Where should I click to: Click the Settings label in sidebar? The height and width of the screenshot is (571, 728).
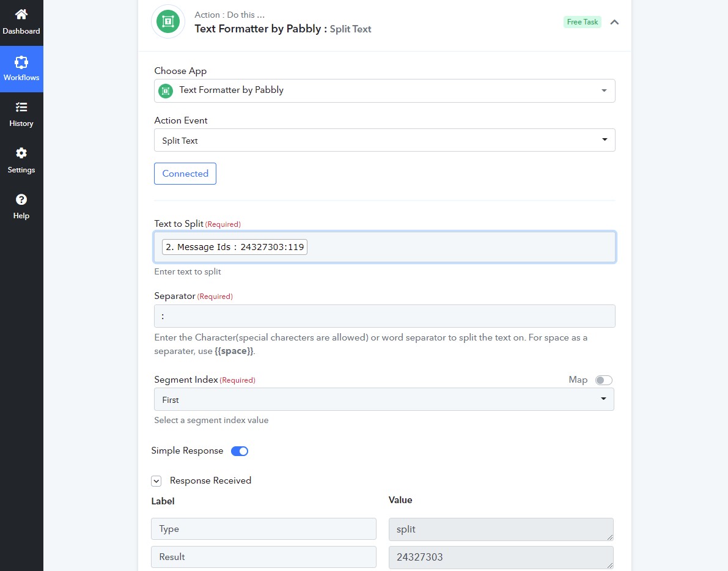(21, 170)
